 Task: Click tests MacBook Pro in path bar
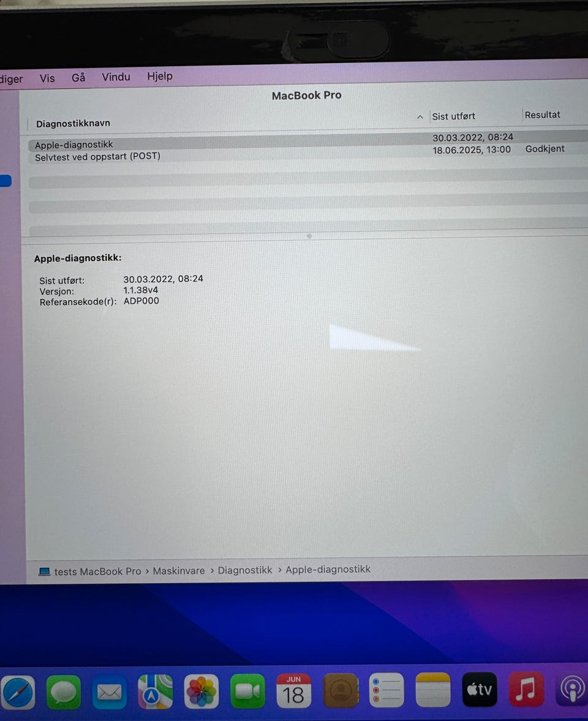click(x=97, y=572)
